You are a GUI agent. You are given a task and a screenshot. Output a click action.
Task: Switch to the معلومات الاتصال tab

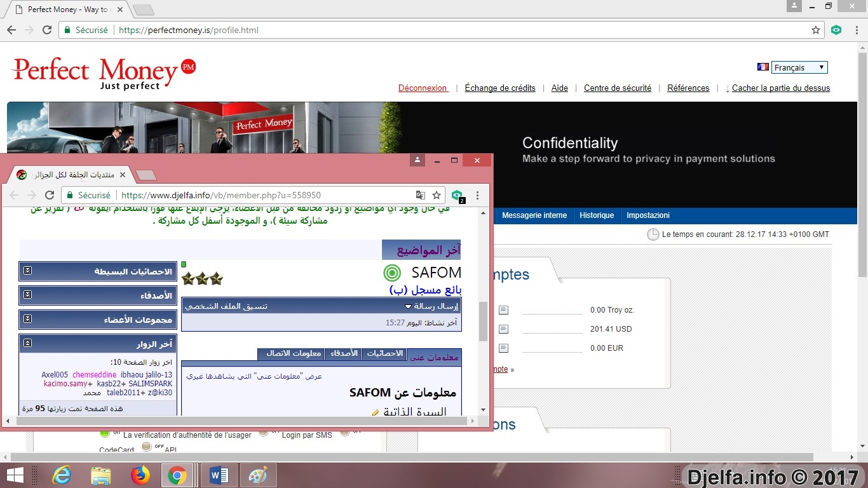pos(291,354)
